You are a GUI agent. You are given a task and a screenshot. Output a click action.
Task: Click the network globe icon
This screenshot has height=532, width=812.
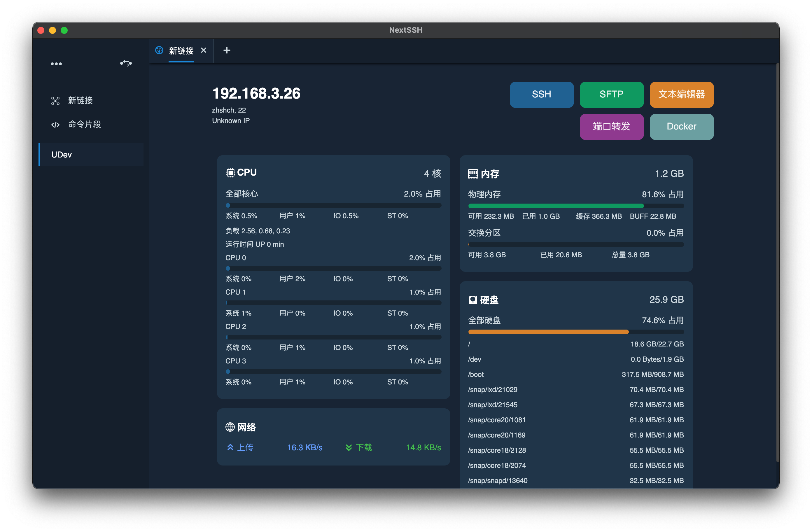click(x=230, y=427)
